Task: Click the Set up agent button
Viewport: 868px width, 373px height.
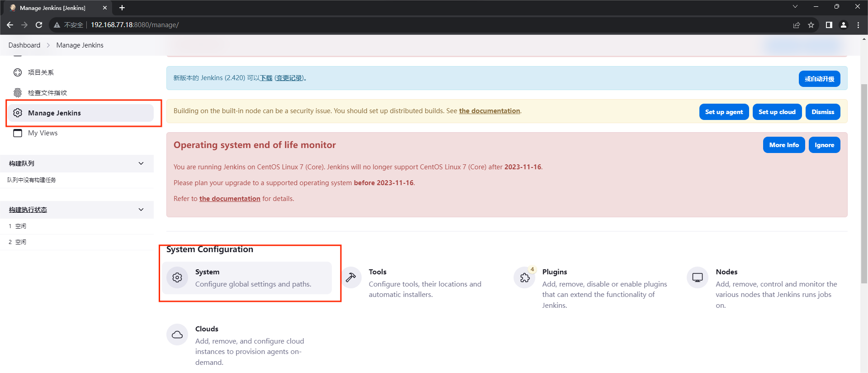Action: tap(724, 112)
